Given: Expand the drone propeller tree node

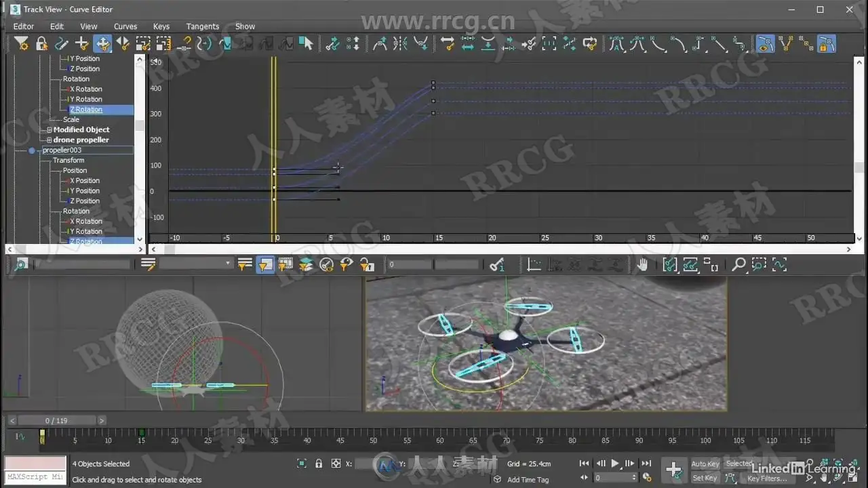Looking at the screenshot, I should coord(49,140).
